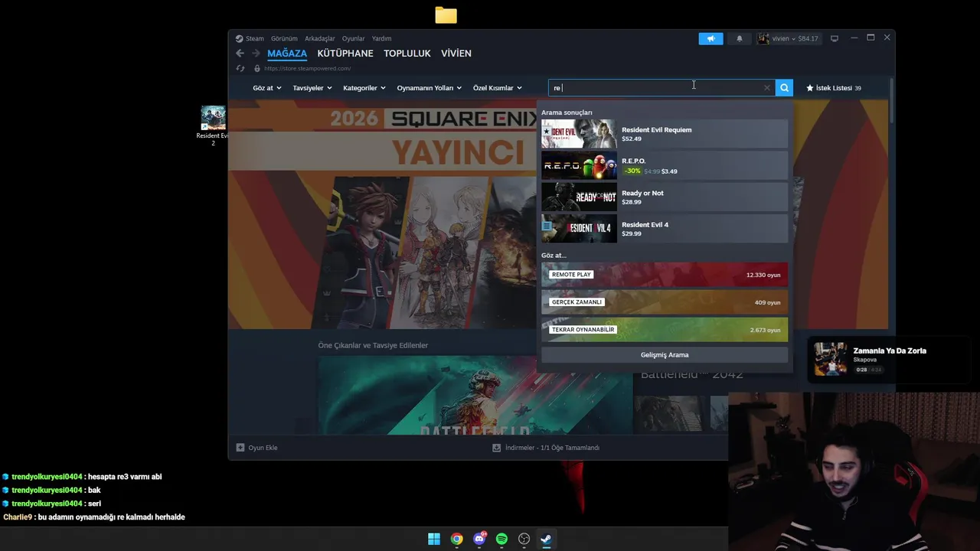Open the notifications bell
The image size is (980, 551).
click(x=739, y=38)
